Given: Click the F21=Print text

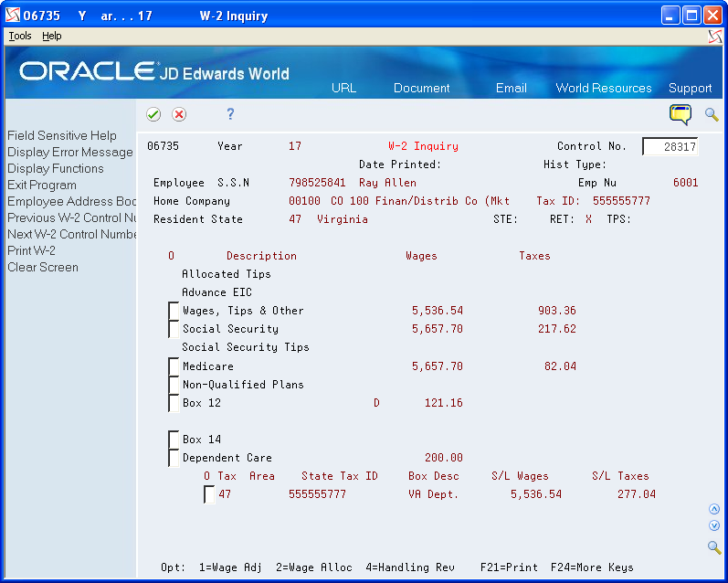Looking at the screenshot, I should tap(510, 567).
